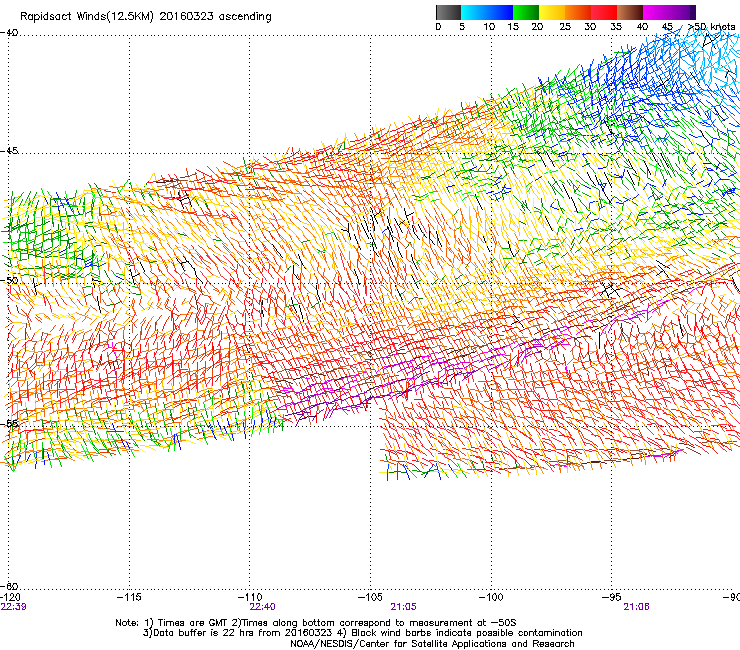Click the longitude label '-100'

point(491,597)
